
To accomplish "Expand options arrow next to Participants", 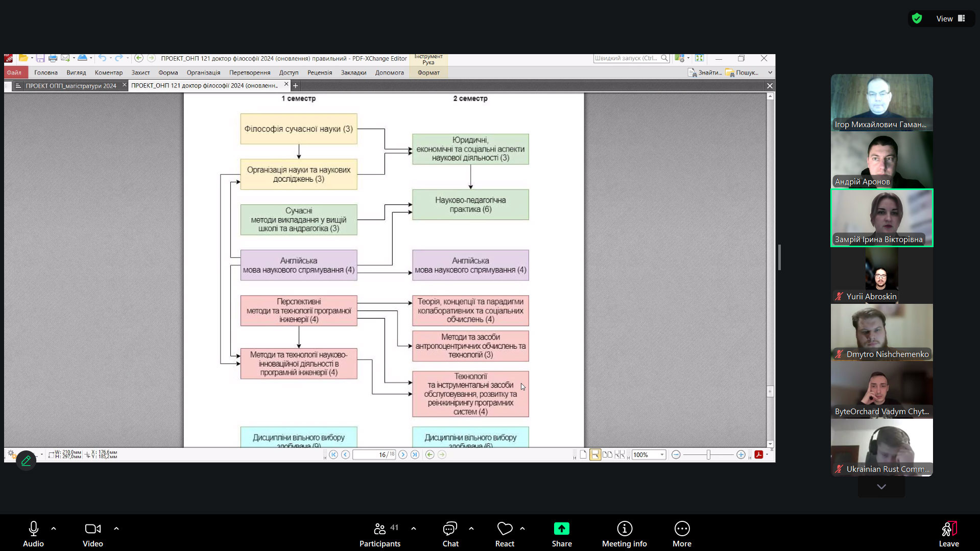I will pos(413,529).
